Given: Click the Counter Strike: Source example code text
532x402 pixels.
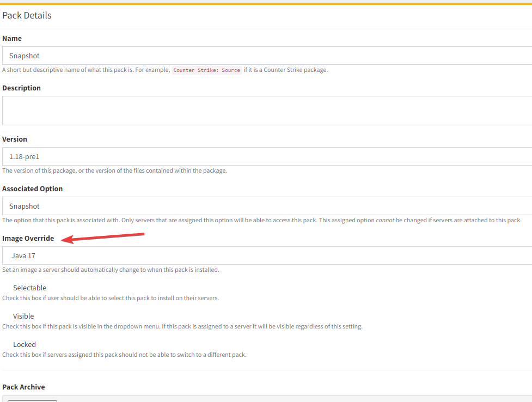Looking at the screenshot, I should 206,70.
